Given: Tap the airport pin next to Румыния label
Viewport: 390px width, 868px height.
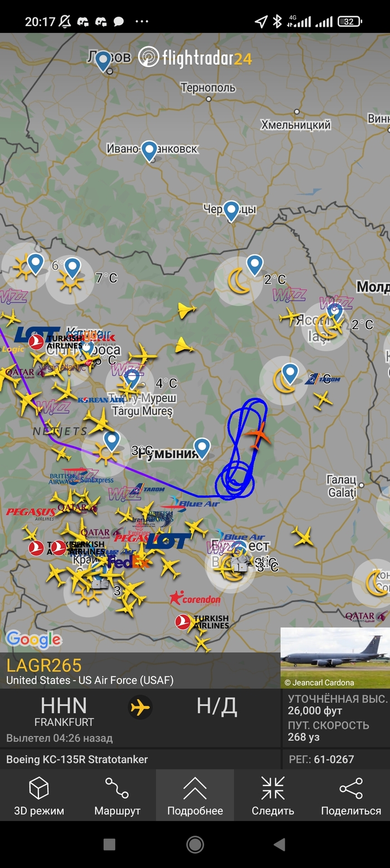Looking at the screenshot, I should pos(202,449).
